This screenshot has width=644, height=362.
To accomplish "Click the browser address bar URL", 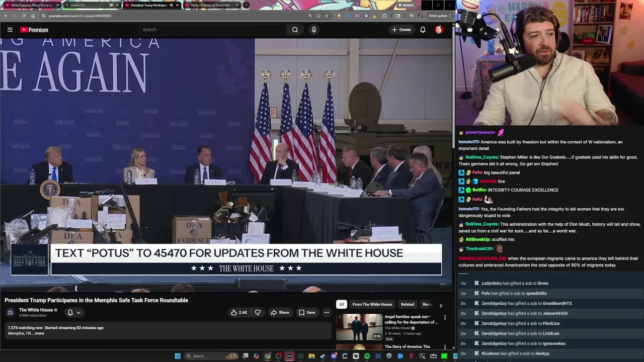I will point(79,16).
